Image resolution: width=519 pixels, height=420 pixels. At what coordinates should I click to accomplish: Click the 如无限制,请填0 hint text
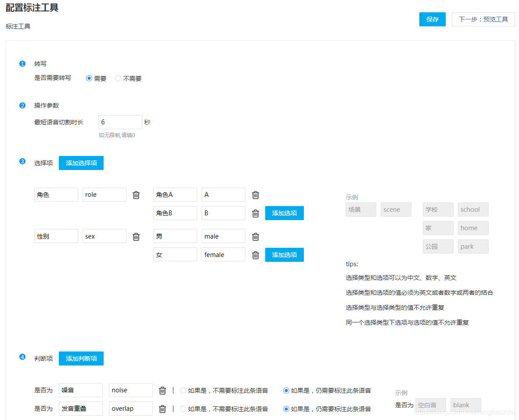117,135
